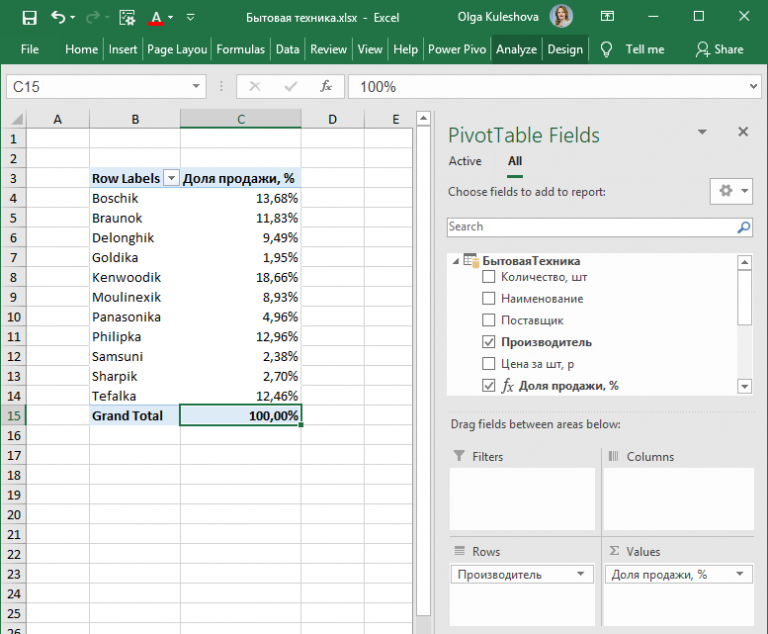Click the Search fields box

click(x=592, y=227)
